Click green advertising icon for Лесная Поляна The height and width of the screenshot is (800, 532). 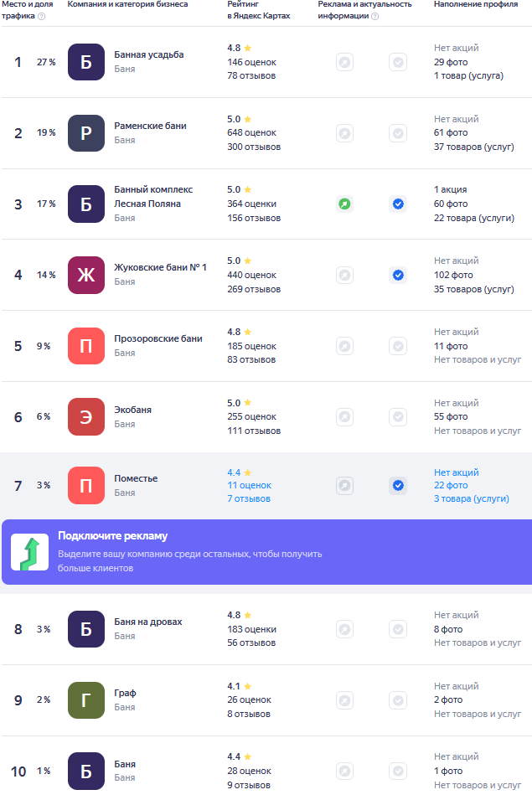click(344, 204)
